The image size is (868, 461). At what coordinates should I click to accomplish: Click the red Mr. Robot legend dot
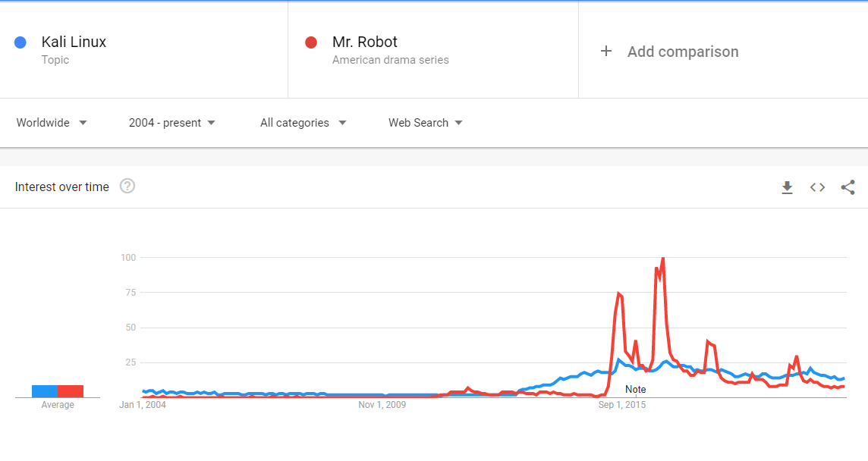(x=311, y=43)
